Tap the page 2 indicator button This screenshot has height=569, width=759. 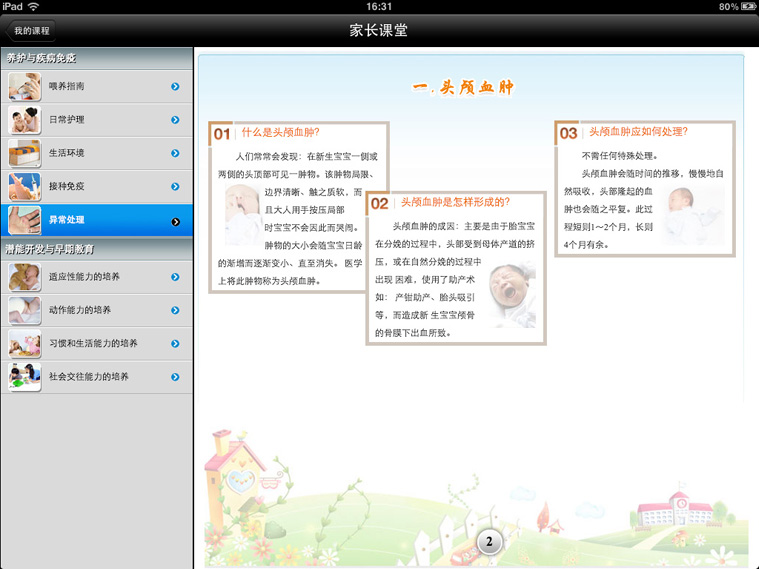(489, 542)
